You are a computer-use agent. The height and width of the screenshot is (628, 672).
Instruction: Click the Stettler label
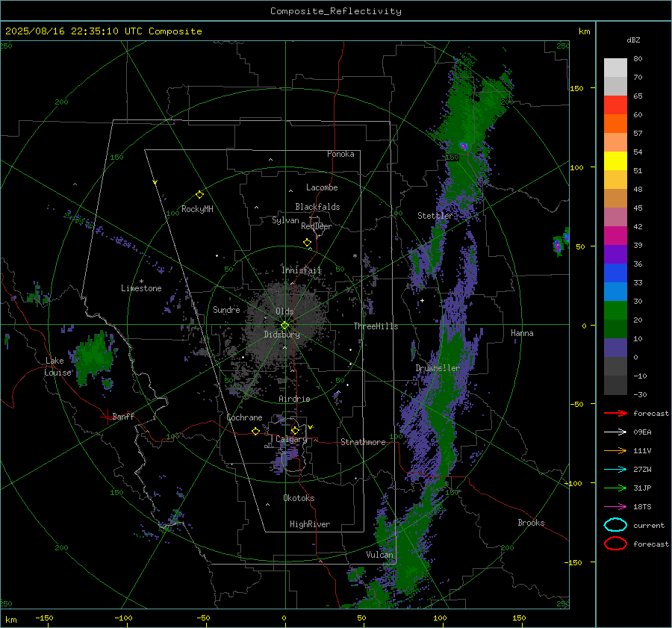pos(435,216)
